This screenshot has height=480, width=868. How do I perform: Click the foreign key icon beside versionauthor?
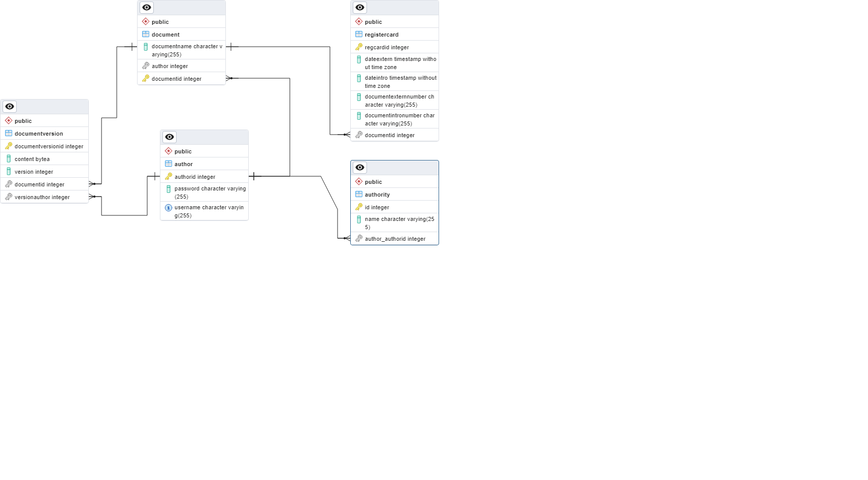pos(9,197)
